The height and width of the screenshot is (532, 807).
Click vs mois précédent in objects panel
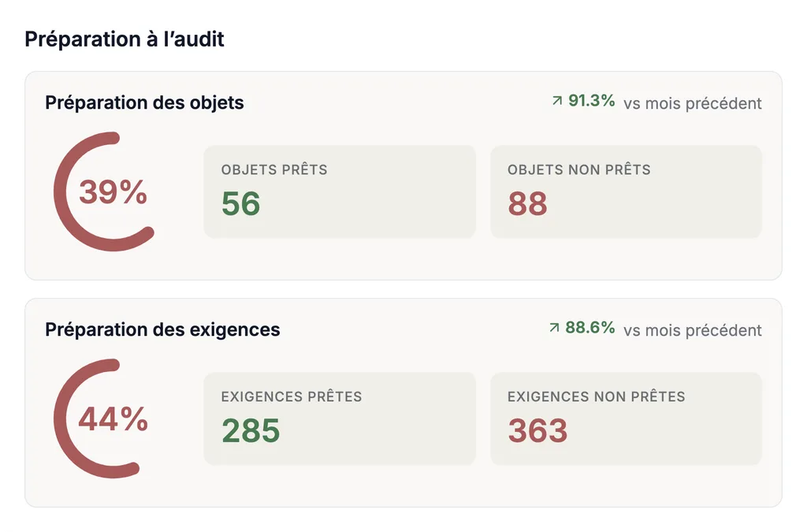[x=693, y=103]
